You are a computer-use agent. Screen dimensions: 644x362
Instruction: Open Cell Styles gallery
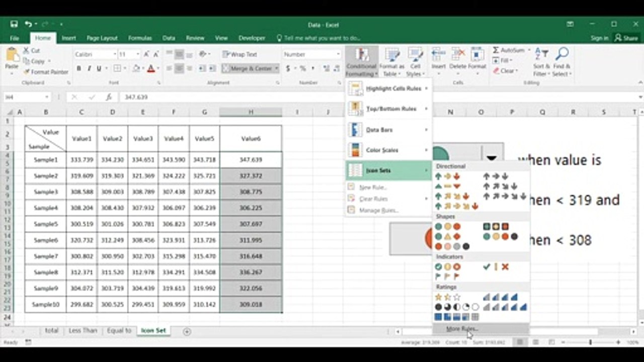415,62
